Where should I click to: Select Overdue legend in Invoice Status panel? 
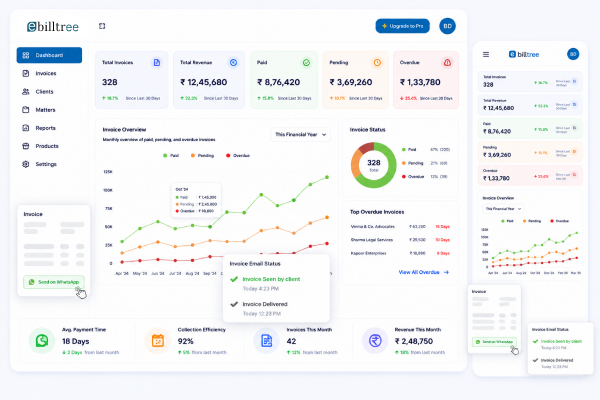click(425, 176)
